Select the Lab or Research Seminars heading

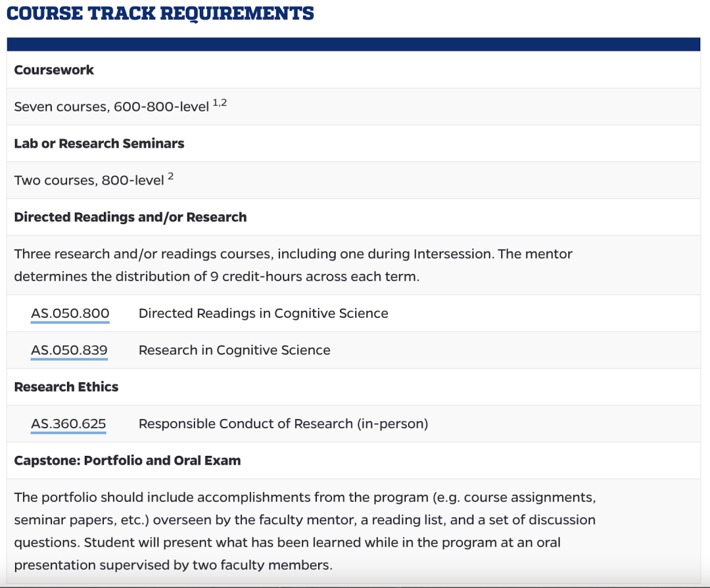(x=99, y=144)
